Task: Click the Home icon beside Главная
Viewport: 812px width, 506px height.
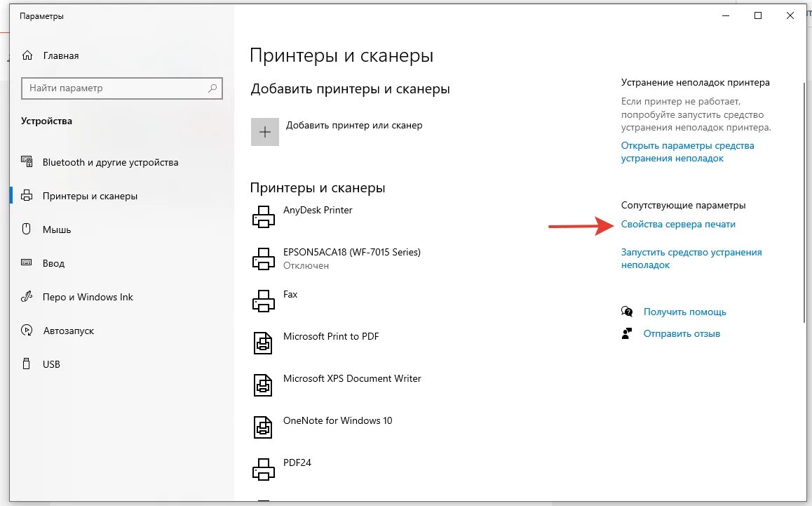Action: pyautogui.click(x=27, y=55)
